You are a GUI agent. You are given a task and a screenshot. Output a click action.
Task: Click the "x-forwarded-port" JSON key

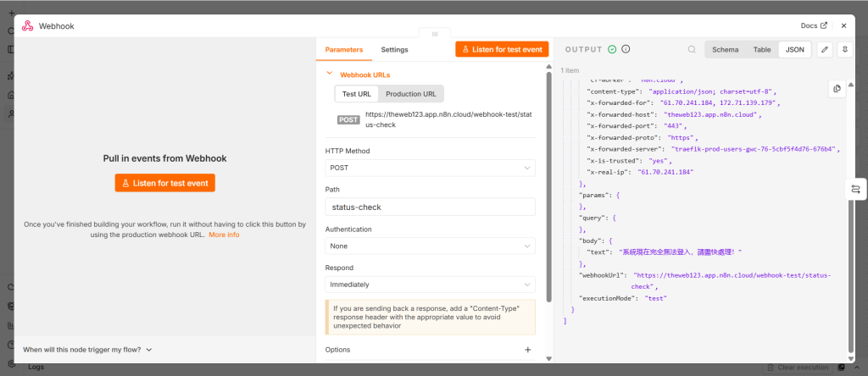click(x=621, y=126)
